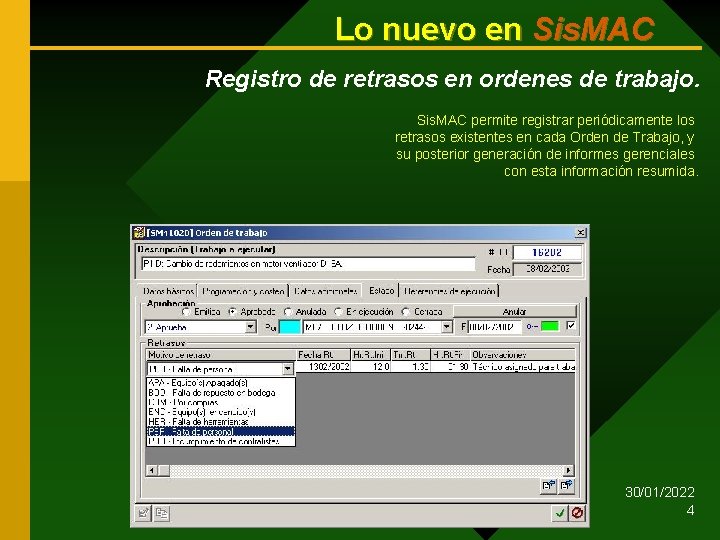Click the Observaciones cell starting with Técnico asignado
This screenshot has height=540, width=720.
[x=523, y=366]
